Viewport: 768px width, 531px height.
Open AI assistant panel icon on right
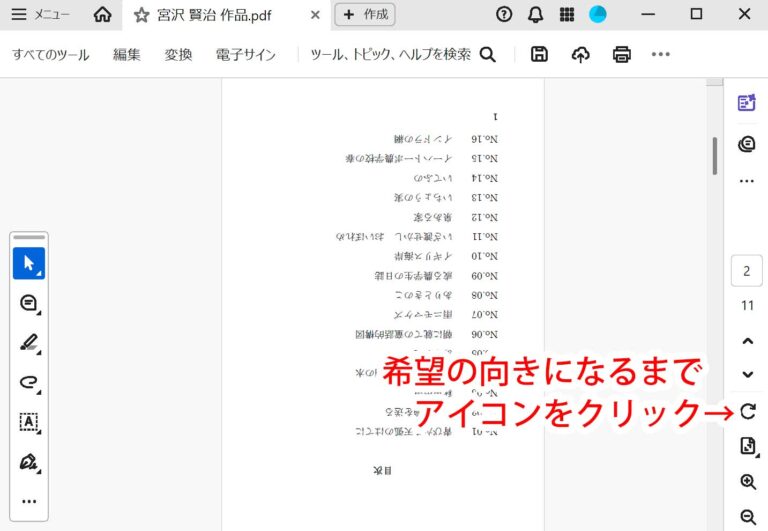[x=746, y=103]
